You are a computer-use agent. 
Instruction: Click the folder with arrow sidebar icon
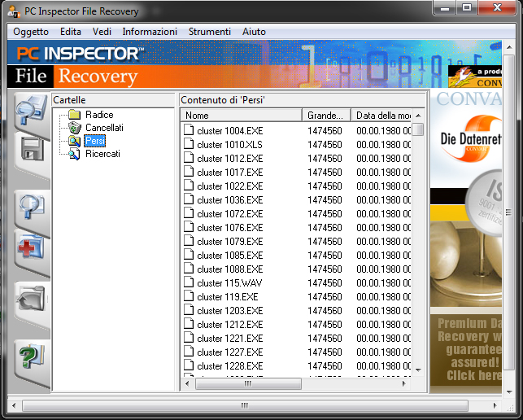32,302
